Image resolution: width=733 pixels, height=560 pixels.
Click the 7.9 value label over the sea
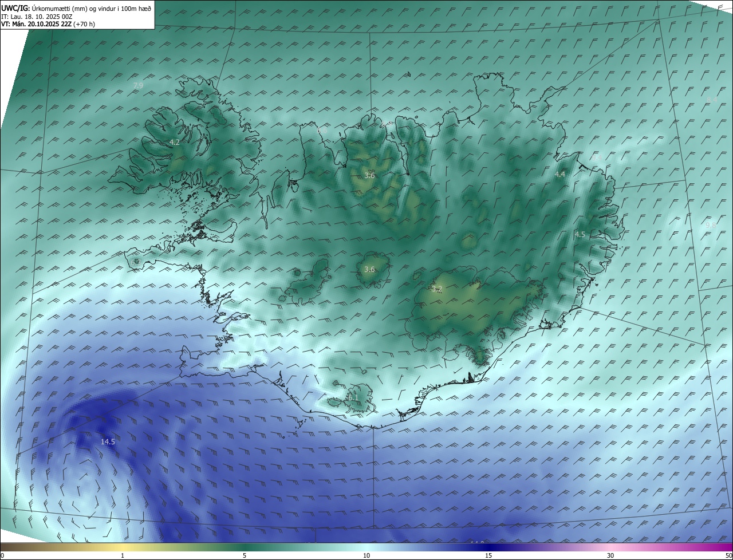click(x=138, y=85)
